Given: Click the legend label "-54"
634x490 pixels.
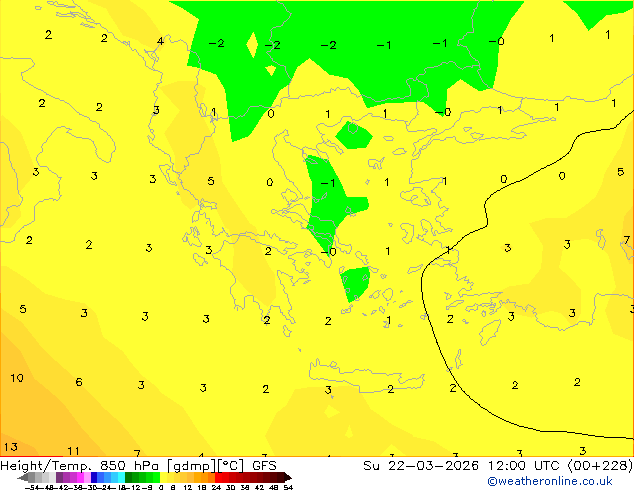Looking at the screenshot, I should (32, 487).
